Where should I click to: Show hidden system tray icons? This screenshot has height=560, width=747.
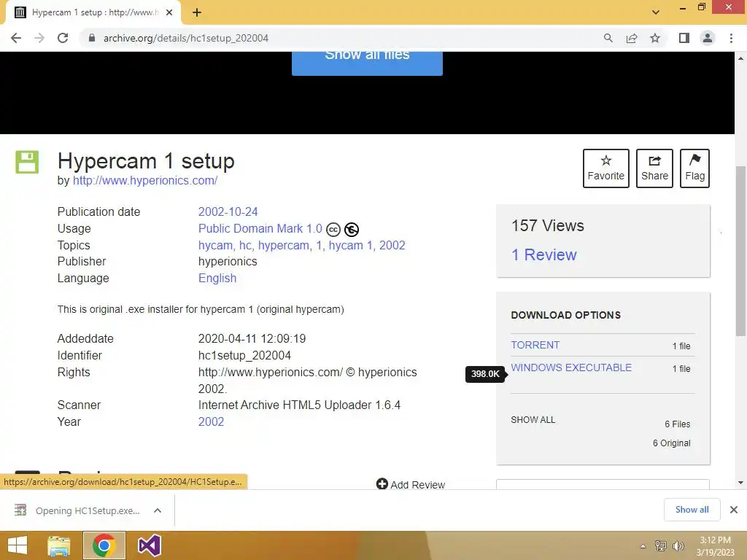pyautogui.click(x=643, y=546)
